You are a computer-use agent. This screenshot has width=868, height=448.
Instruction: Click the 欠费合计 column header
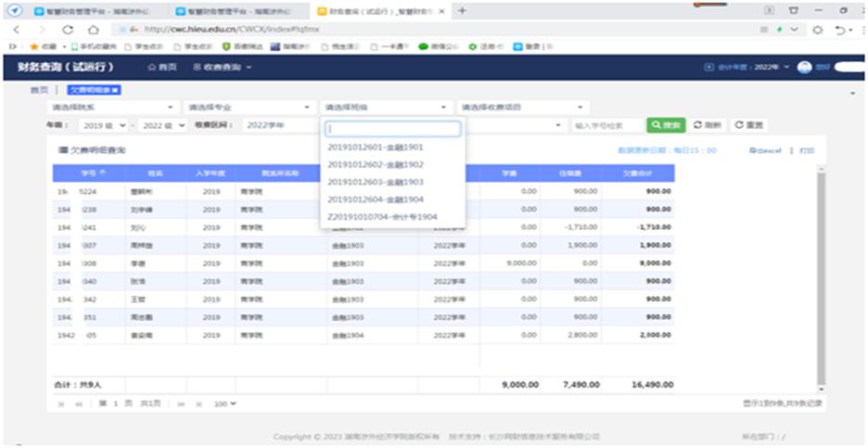click(638, 173)
